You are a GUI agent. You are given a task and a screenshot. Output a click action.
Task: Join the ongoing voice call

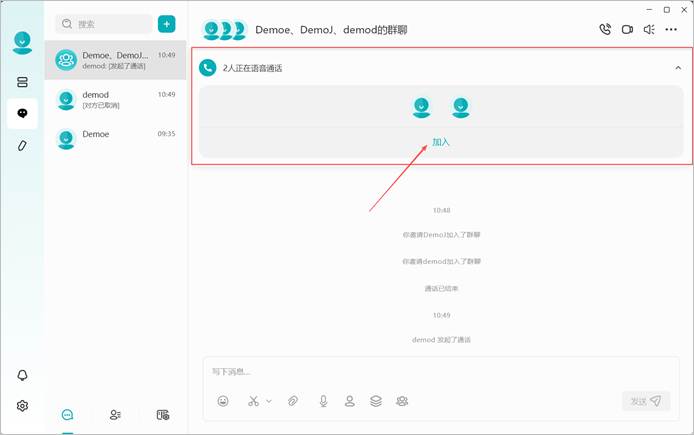click(x=441, y=142)
